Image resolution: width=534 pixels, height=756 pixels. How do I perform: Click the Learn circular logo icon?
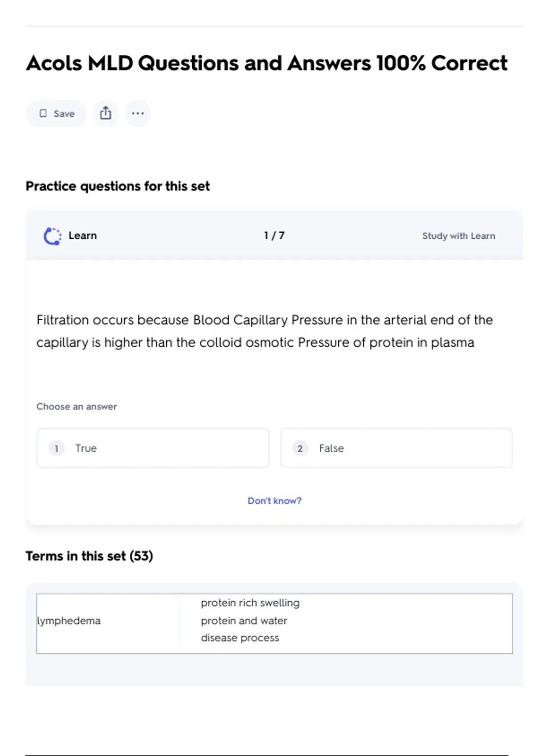pyautogui.click(x=53, y=236)
